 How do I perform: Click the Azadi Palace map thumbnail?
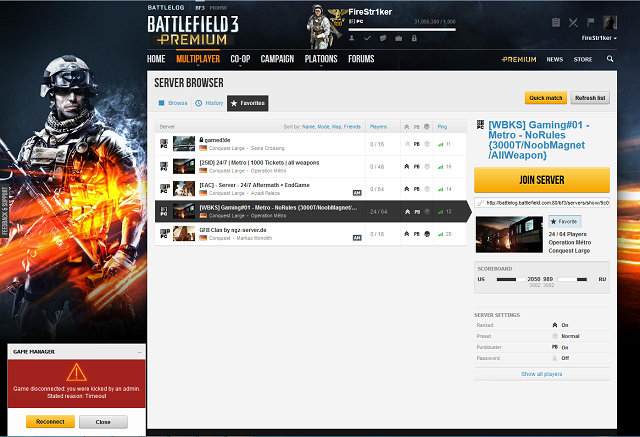point(184,189)
